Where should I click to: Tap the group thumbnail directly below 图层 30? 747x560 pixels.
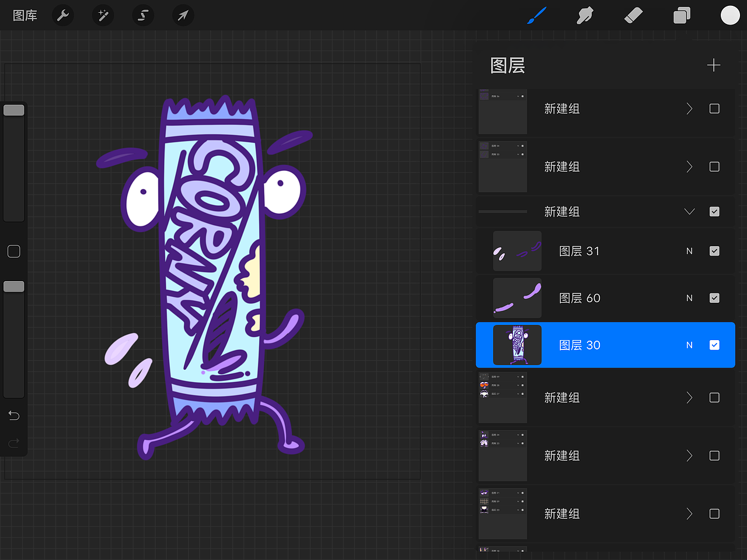click(x=502, y=398)
